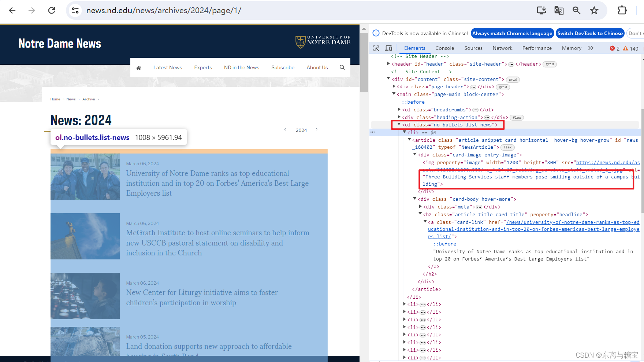The image size is (644, 362).
Task: Open Latest News menu item
Action: 168,67
